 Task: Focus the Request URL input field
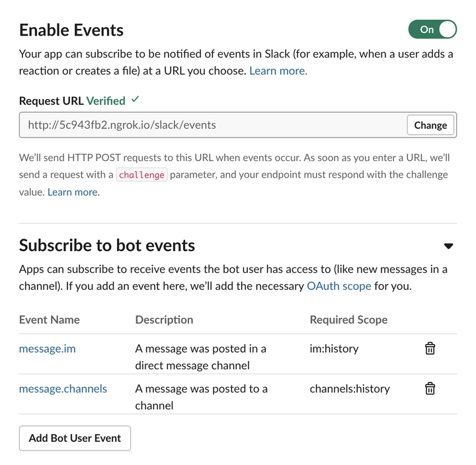212,125
